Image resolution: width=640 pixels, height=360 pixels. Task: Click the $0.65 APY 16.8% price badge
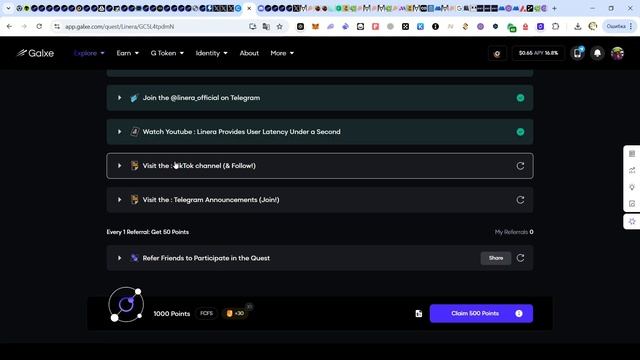[538, 53]
